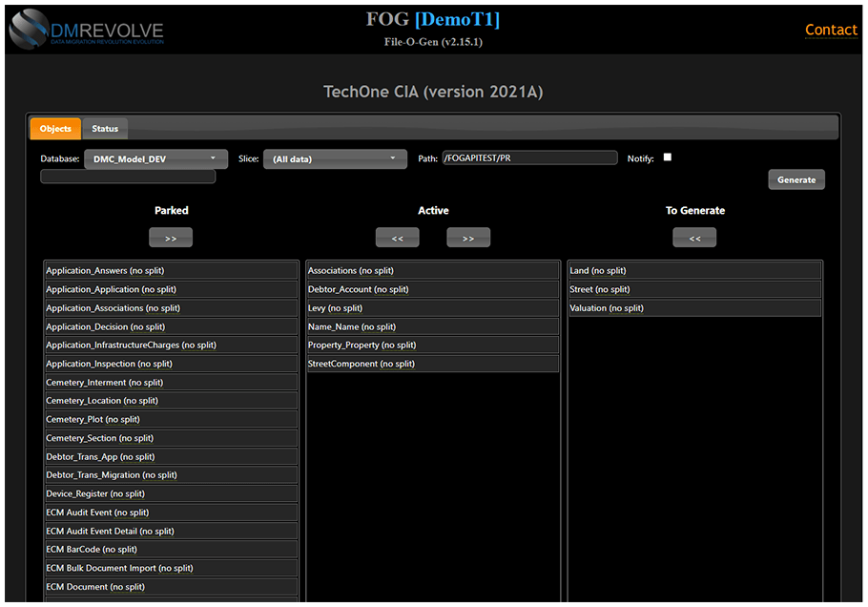868x607 pixels.
Task: Enable the Notify checkbox
Action: point(668,157)
